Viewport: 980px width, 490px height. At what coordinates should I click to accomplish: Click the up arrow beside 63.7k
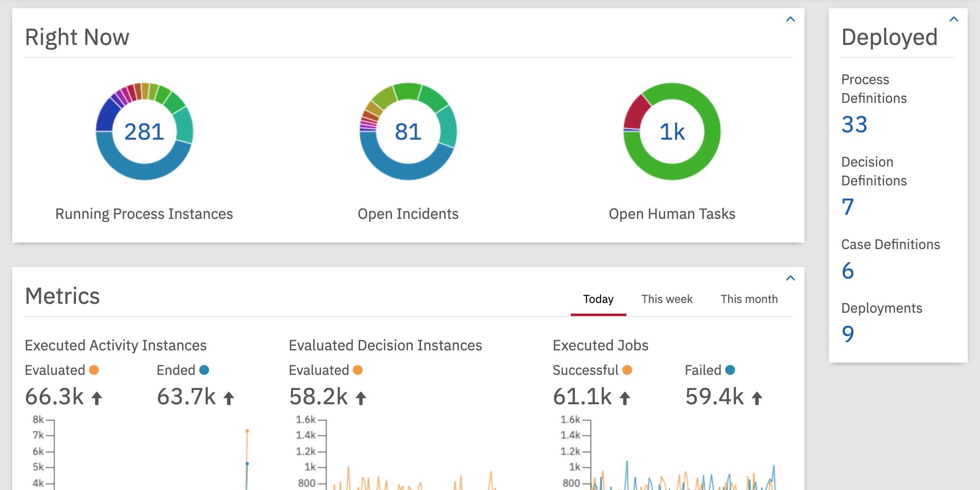pos(229,398)
